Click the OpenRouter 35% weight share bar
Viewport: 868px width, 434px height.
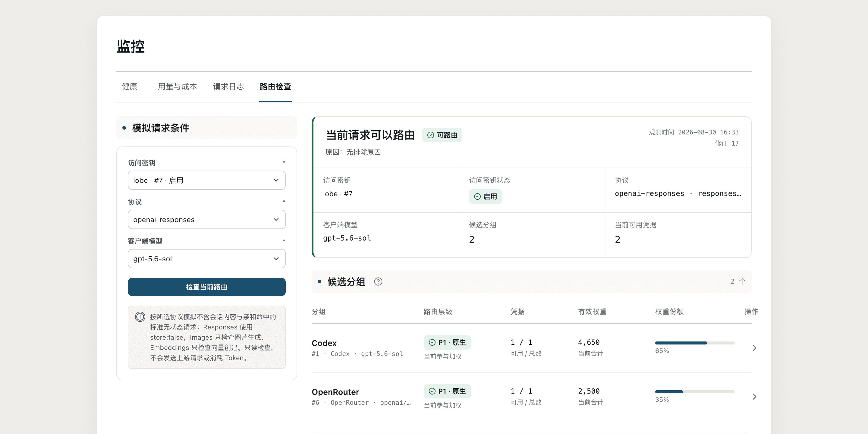694,392
